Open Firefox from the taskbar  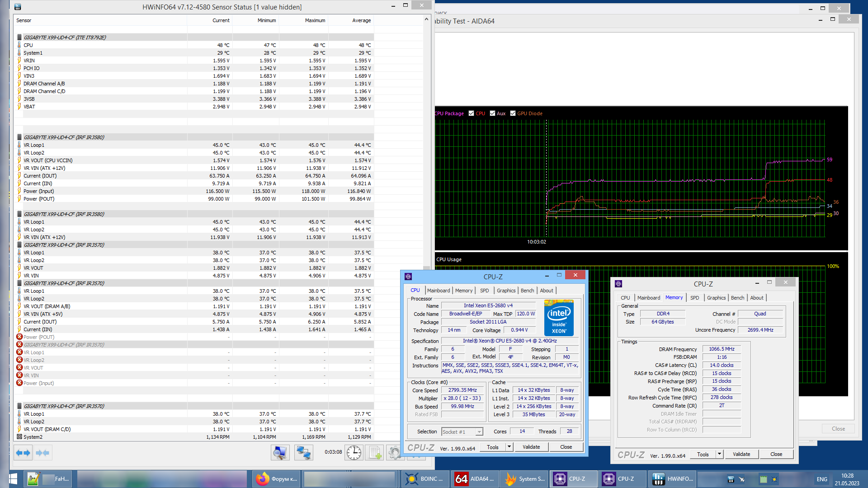tap(276, 479)
